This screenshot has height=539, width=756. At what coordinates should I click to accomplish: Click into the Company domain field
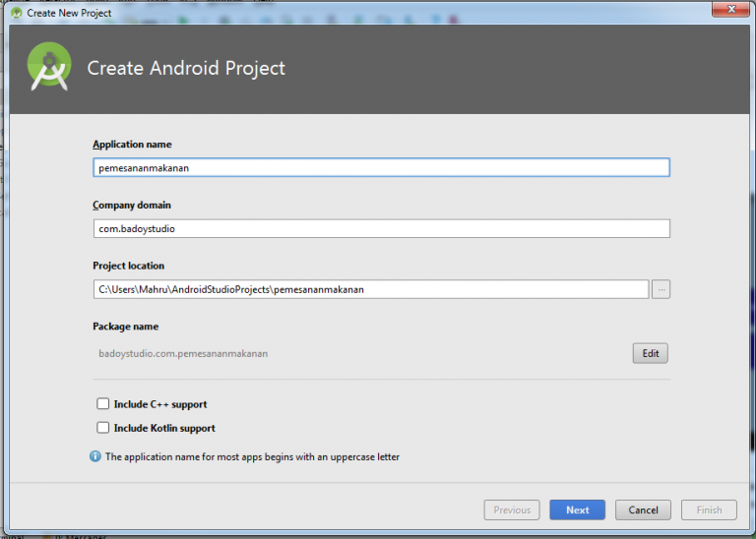coord(381,228)
